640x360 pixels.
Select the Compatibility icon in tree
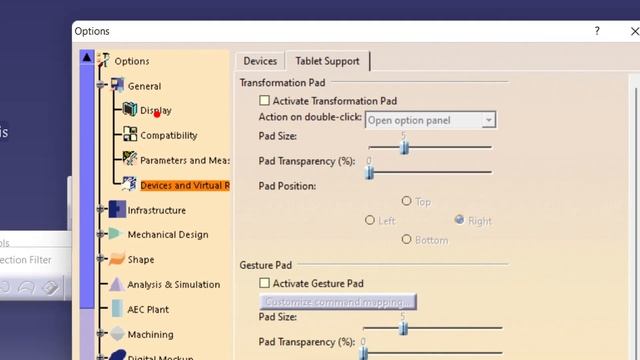coord(130,134)
